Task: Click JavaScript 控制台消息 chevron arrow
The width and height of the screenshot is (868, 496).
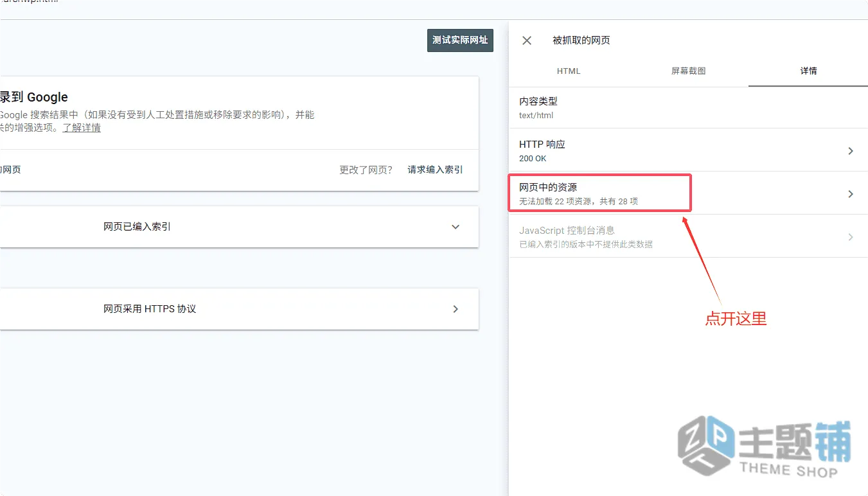Action: click(851, 237)
